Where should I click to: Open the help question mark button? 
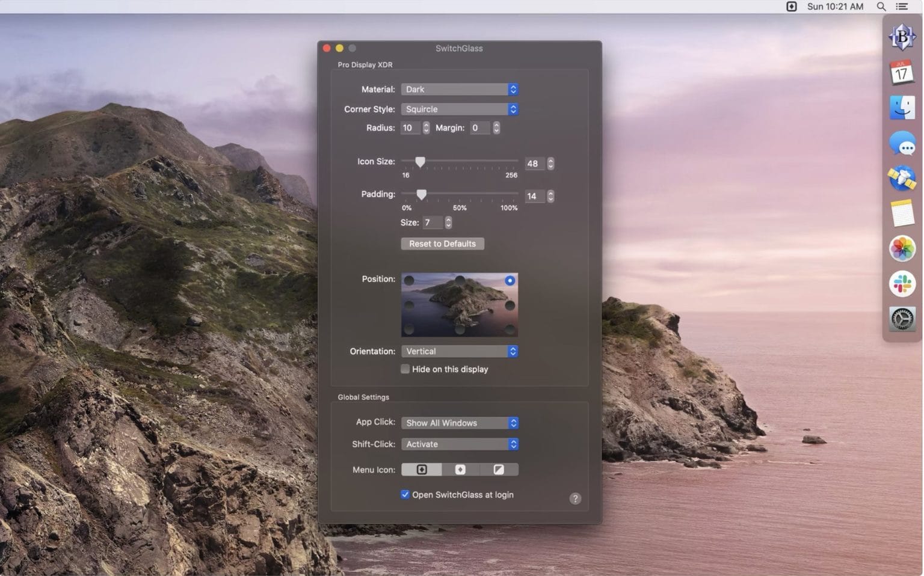[575, 498]
